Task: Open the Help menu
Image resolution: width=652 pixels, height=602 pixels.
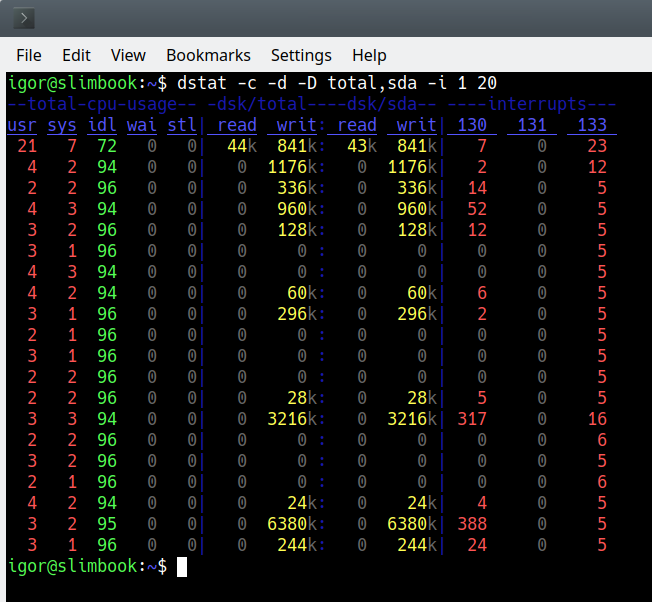Action: (369, 55)
